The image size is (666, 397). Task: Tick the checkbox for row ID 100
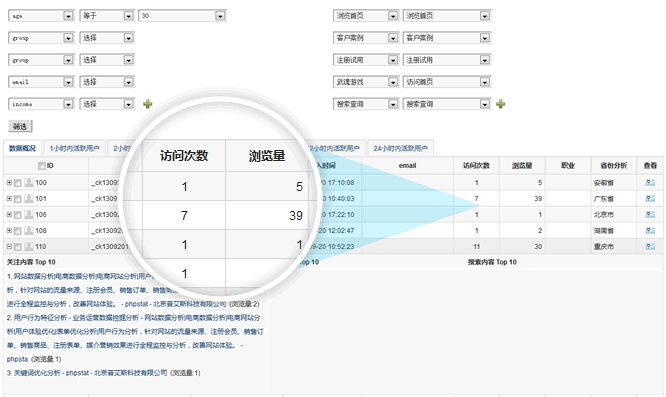[18, 183]
